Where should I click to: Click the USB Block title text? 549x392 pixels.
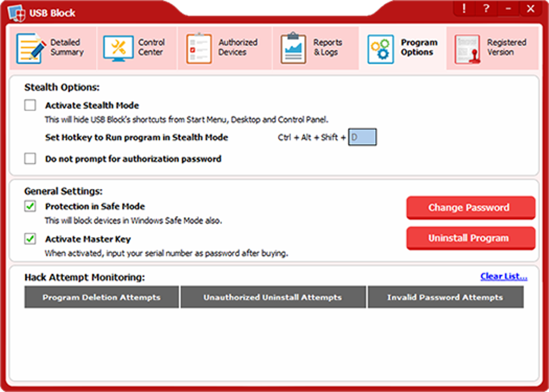[52, 13]
